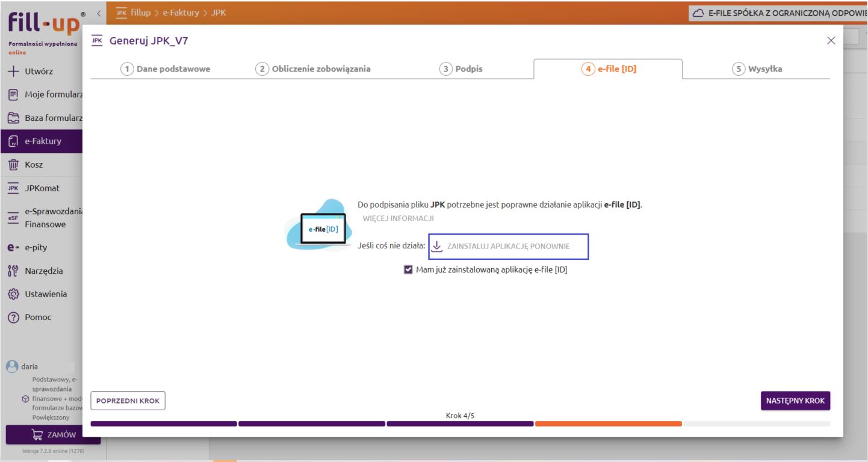Viewport: 868px width, 462px height.
Task: Click e-Faktury in the breadcrumb
Action: [181, 13]
